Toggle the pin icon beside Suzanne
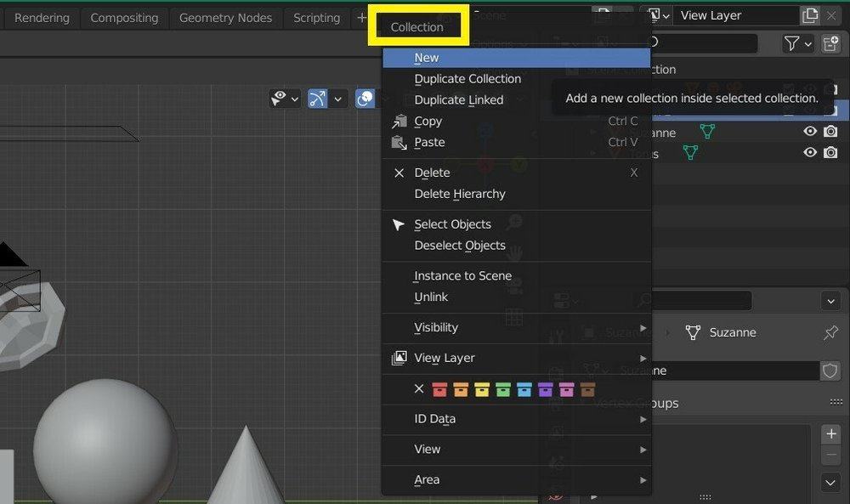This screenshot has width=850, height=504. 830,332
